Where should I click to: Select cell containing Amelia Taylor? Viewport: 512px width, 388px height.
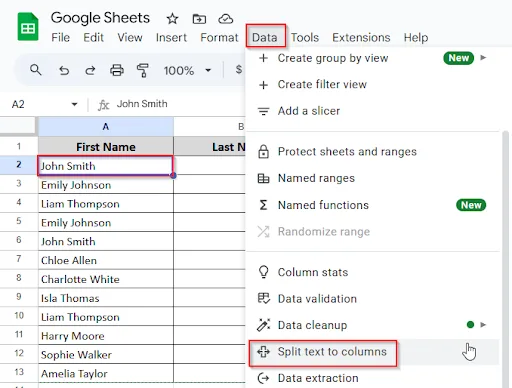(x=106, y=373)
